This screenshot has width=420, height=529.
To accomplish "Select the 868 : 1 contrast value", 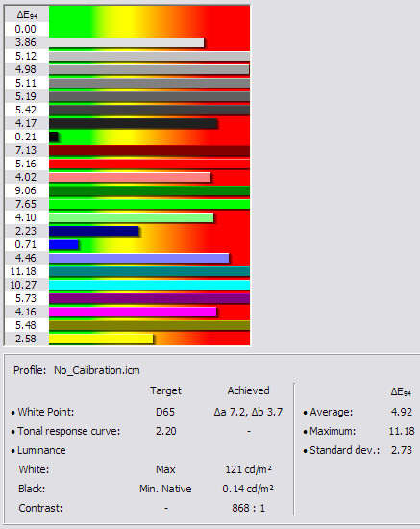I will [248, 508].
